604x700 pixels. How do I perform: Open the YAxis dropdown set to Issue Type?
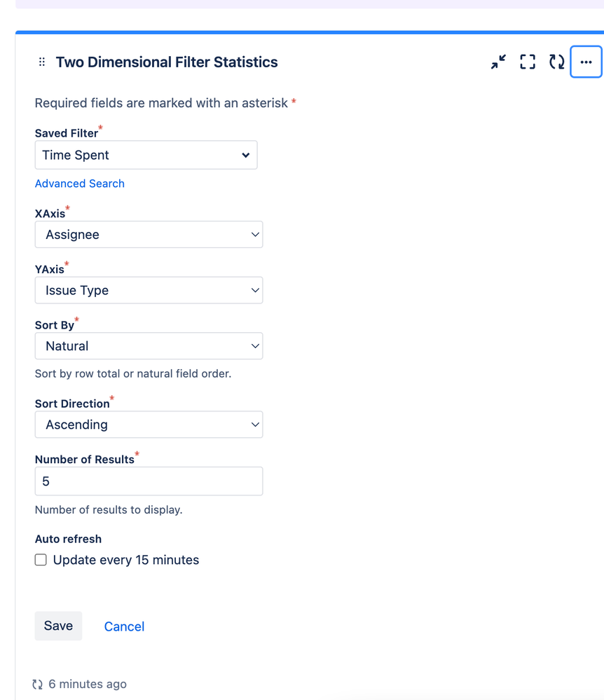149,290
